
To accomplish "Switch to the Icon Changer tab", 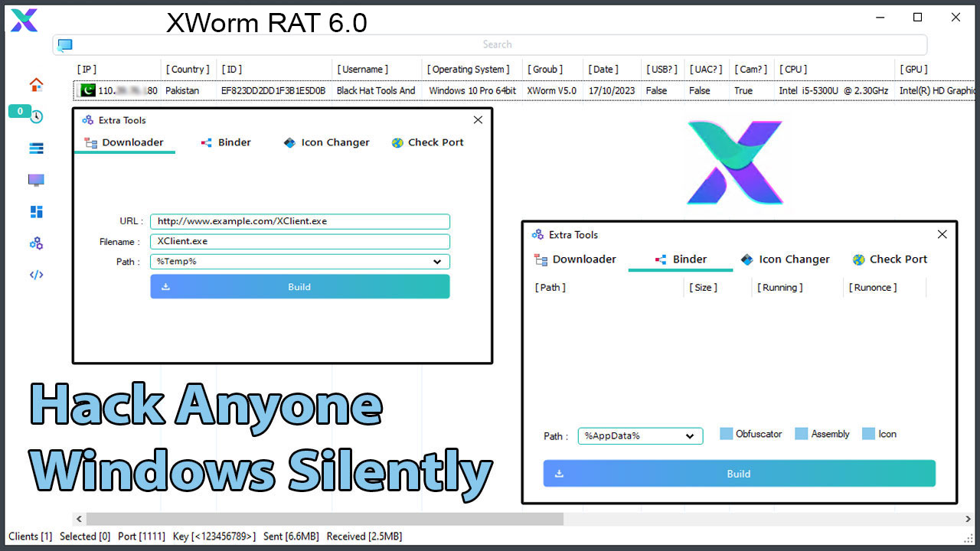I will (786, 259).
